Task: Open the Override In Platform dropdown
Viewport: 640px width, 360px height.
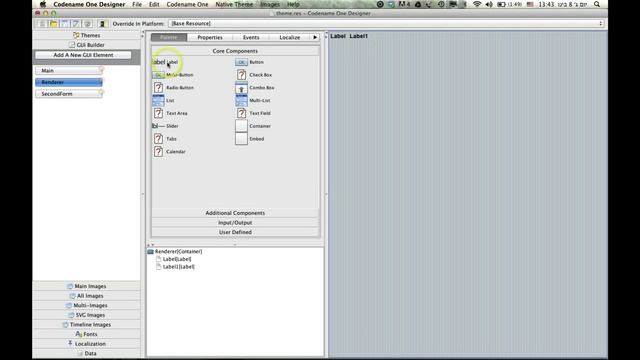Action: coord(386,24)
